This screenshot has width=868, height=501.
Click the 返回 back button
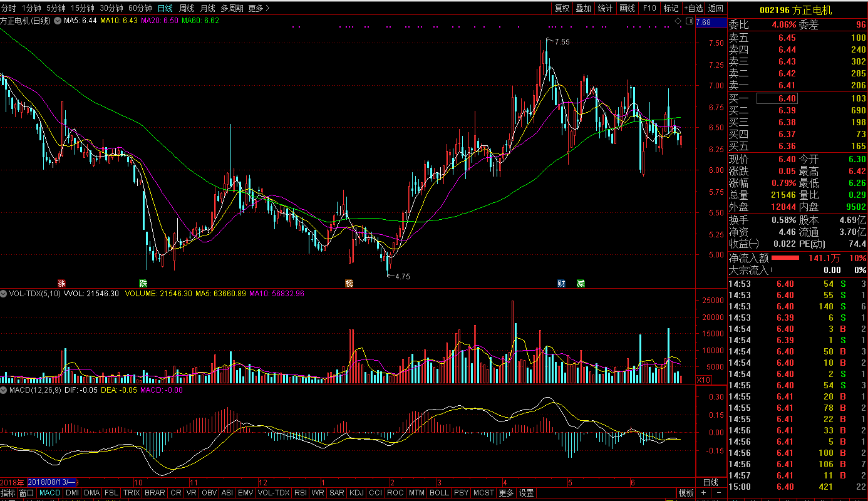click(715, 8)
